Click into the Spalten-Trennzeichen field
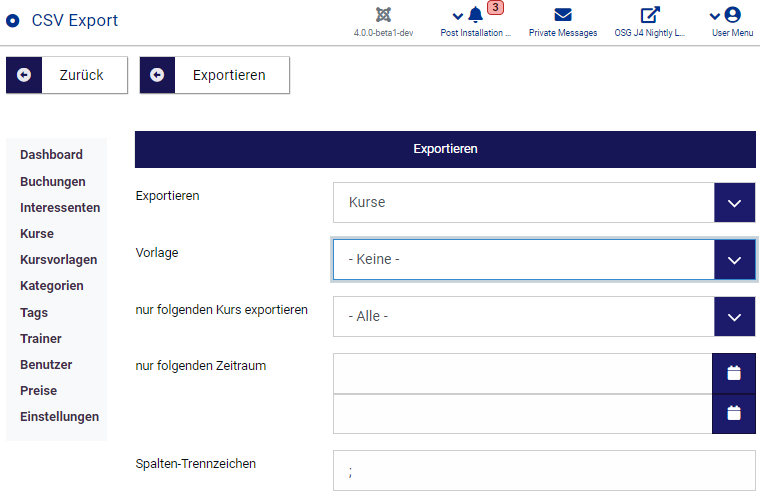 pyautogui.click(x=543, y=470)
